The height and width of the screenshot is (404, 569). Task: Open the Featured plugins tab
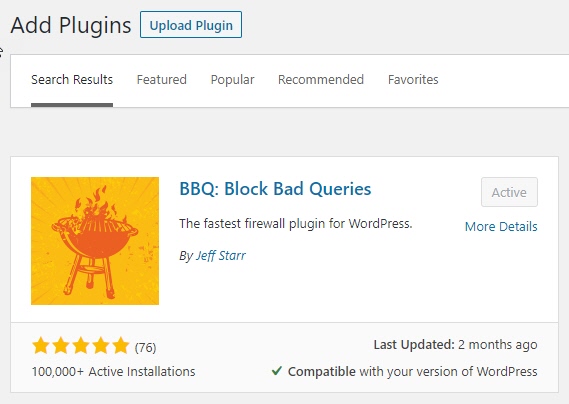tap(161, 79)
